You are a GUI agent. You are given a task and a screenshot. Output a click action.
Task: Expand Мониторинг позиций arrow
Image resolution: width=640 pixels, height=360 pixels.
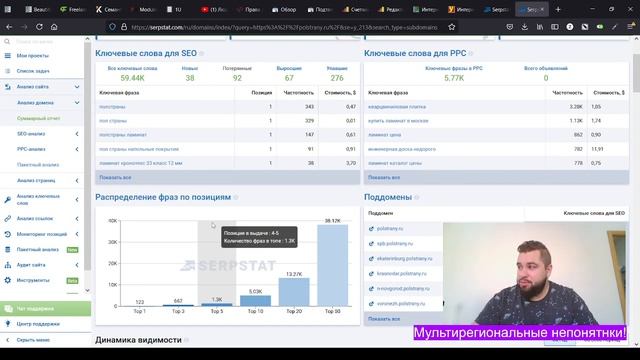click(77, 234)
